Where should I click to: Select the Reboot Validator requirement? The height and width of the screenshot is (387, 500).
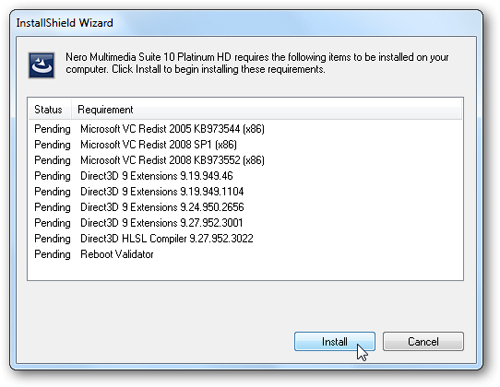117,254
